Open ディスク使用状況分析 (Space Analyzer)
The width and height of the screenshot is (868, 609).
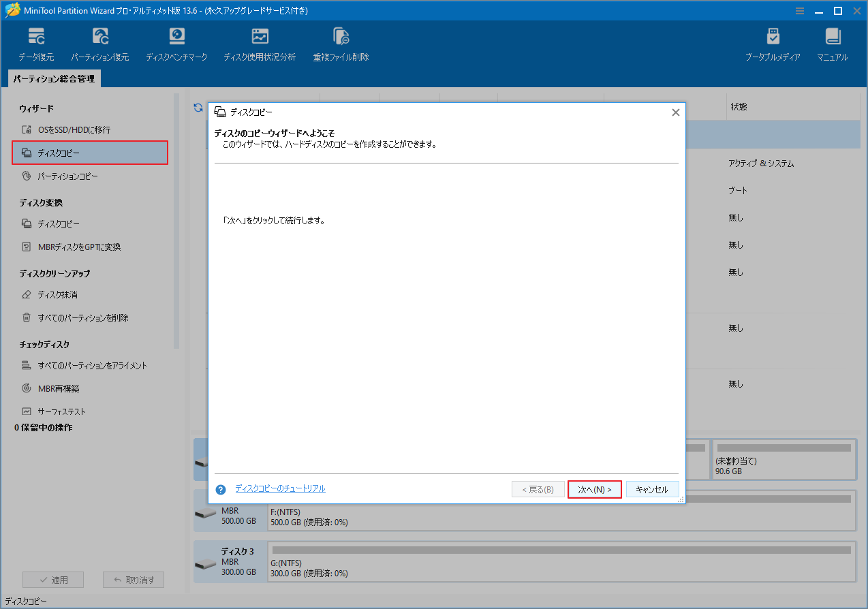click(x=260, y=43)
